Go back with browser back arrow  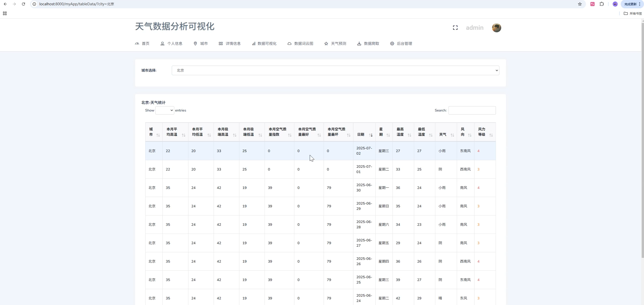[x=5, y=4]
